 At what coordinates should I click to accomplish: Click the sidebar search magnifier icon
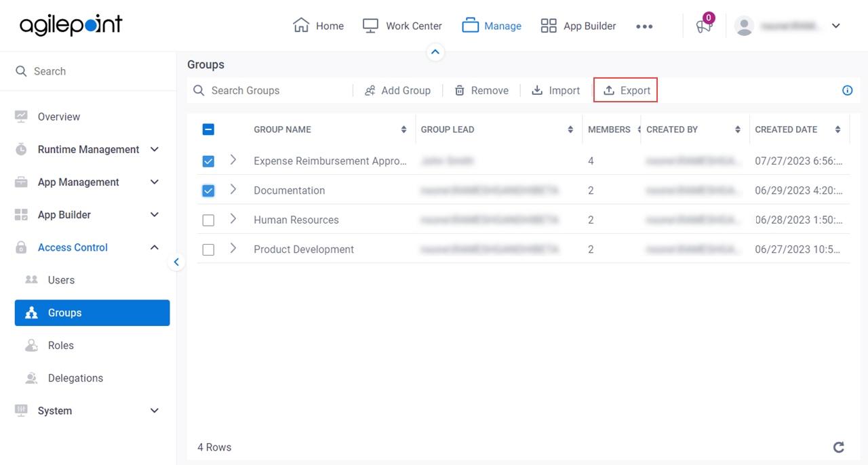[x=21, y=71]
